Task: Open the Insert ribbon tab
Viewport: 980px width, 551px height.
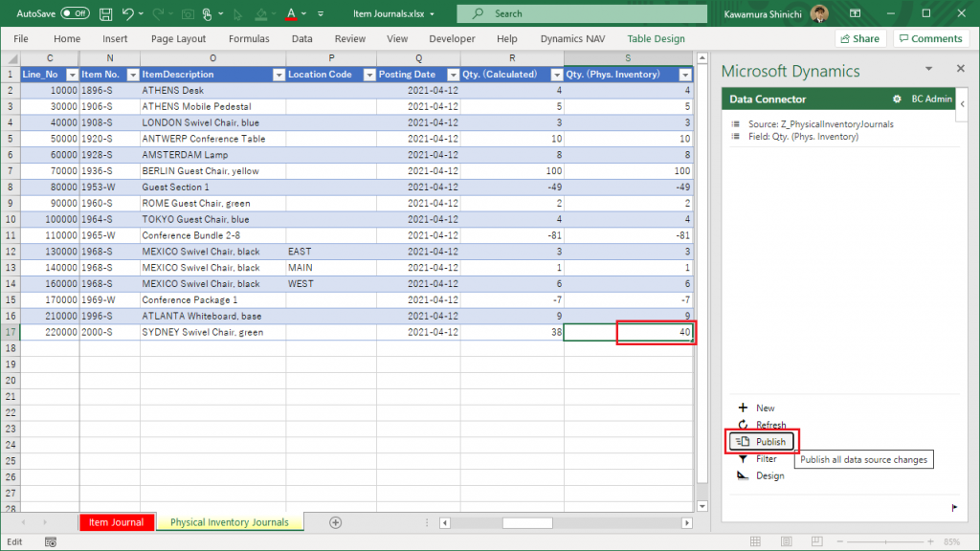Action: point(115,38)
